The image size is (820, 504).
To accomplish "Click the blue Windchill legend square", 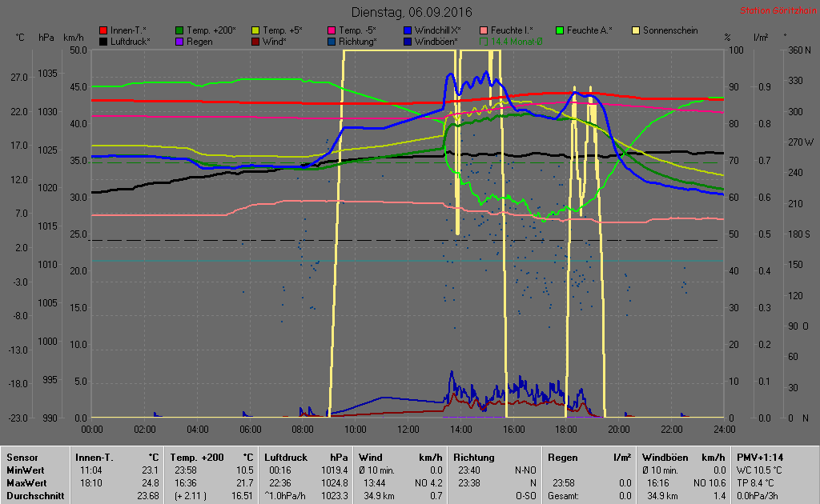I will (408, 30).
